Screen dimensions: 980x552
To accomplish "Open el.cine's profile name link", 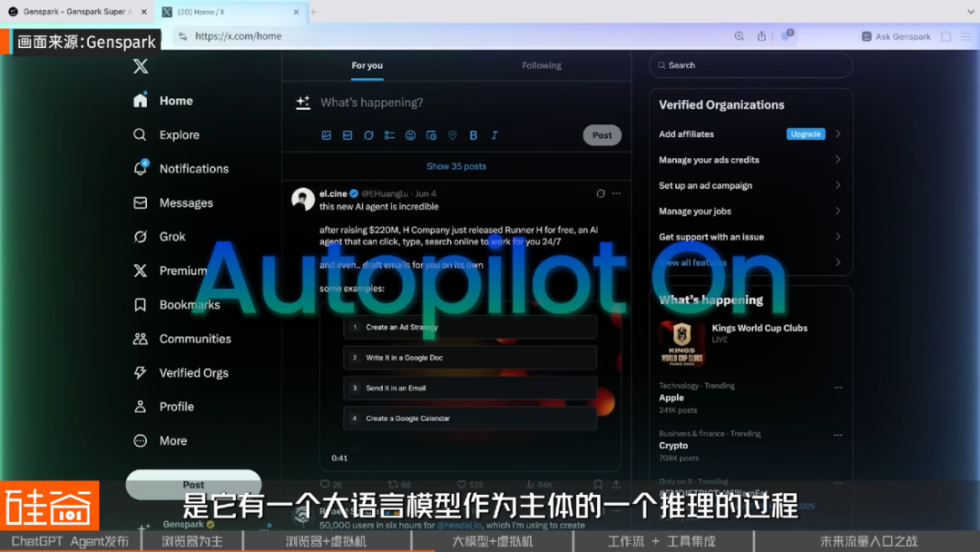I will [333, 193].
